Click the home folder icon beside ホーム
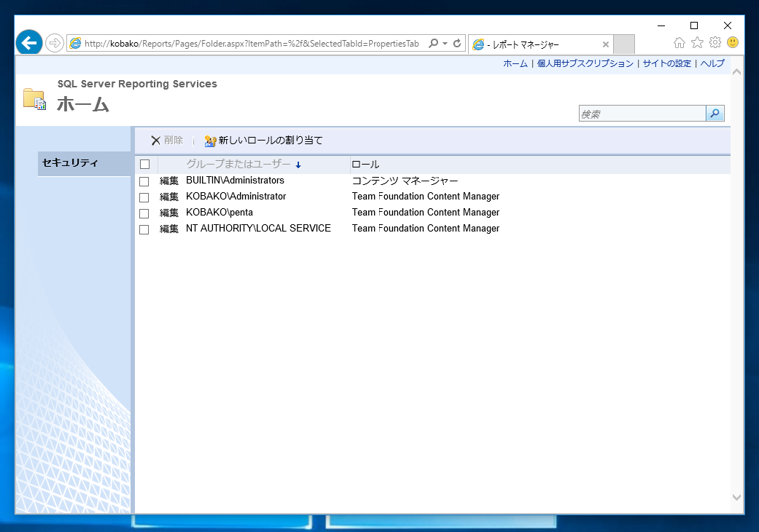Screen dimensions: 759x532 tap(34, 99)
